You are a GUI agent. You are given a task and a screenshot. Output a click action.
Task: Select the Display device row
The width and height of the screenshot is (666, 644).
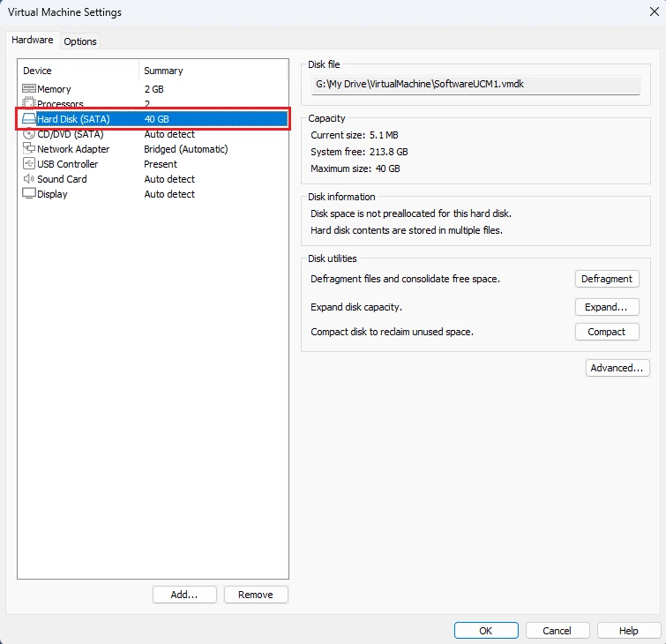pyautogui.click(x=153, y=194)
